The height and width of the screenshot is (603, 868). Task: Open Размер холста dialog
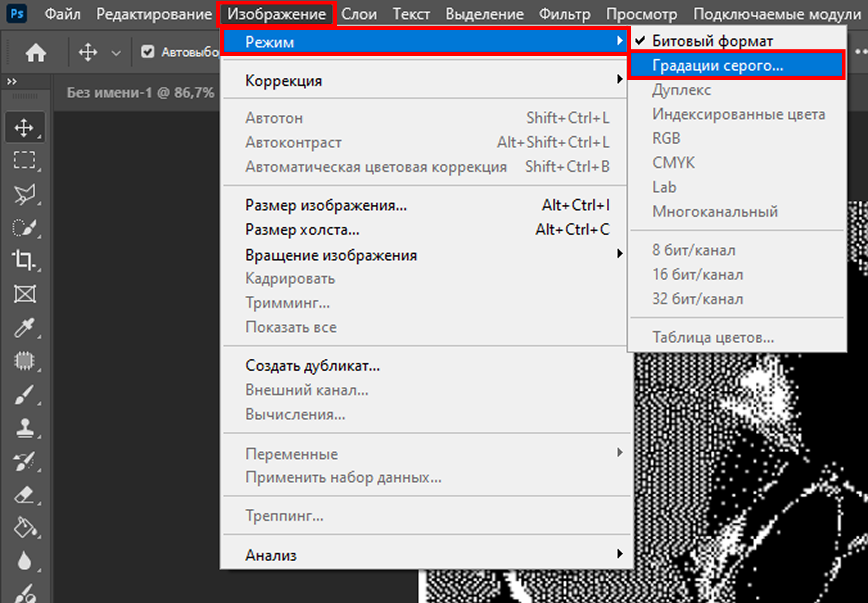tap(425, 229)
